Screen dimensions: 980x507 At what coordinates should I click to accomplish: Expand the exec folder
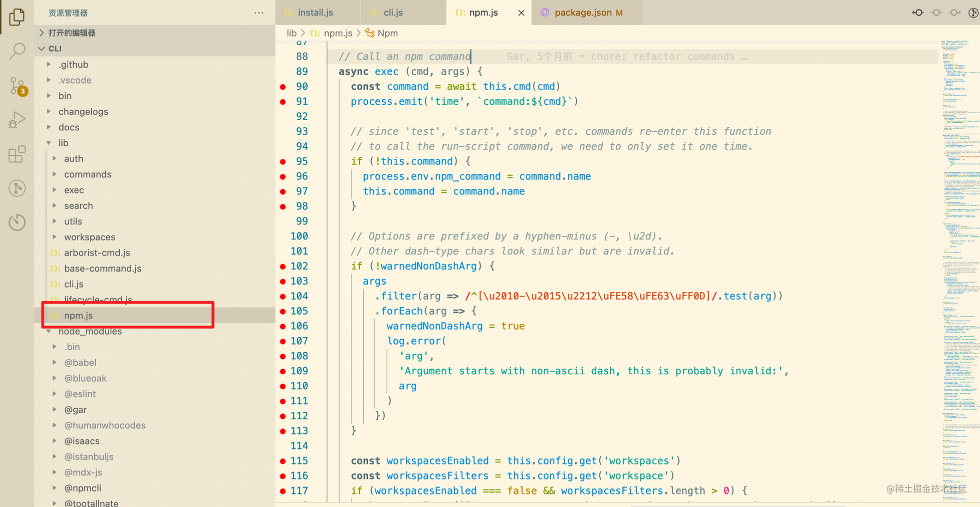[x=74, y=190]
